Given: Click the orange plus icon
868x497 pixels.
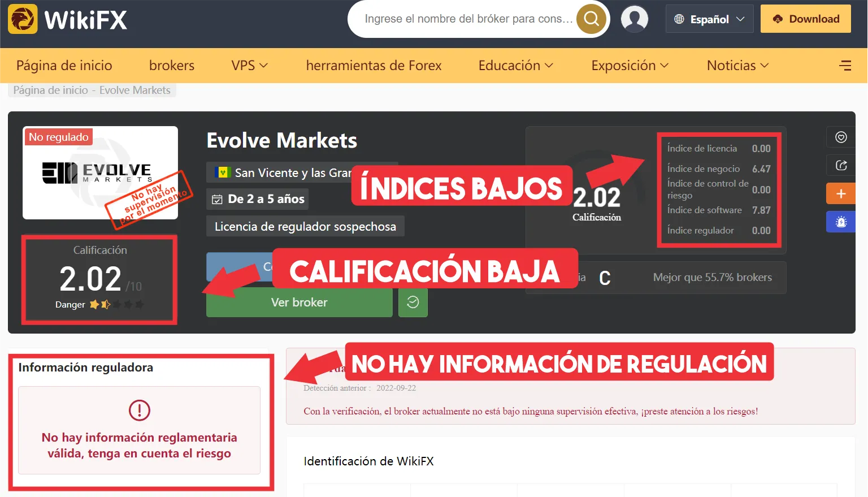Looking at the screenshot, I should 841,193.
